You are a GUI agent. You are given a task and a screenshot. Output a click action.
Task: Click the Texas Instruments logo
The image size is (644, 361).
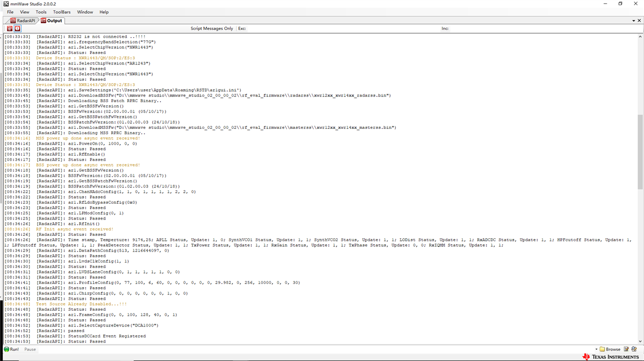(610, 357)
